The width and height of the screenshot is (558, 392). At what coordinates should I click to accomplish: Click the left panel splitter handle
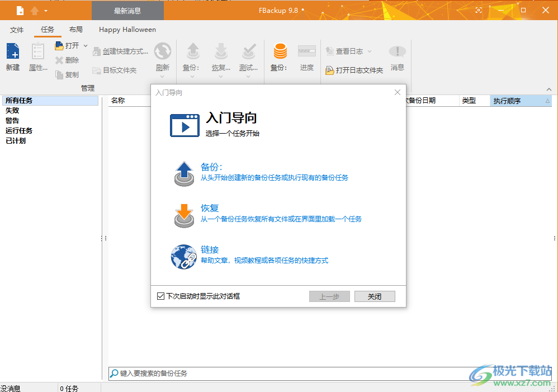[x=103, y=238]
